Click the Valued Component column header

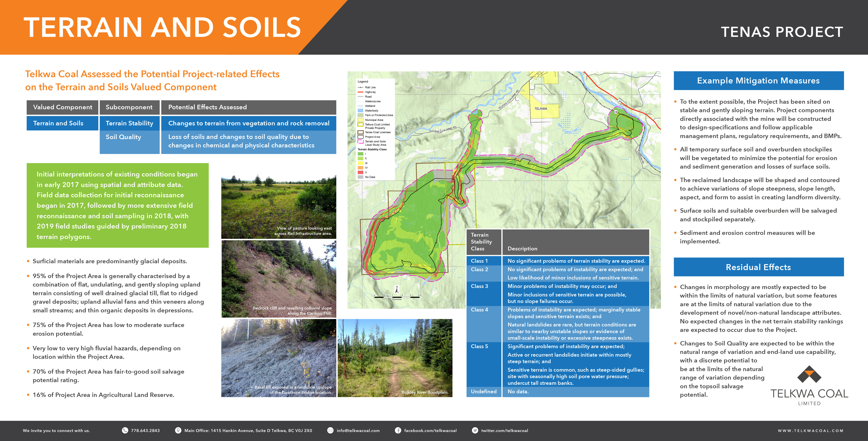(62, 107)
